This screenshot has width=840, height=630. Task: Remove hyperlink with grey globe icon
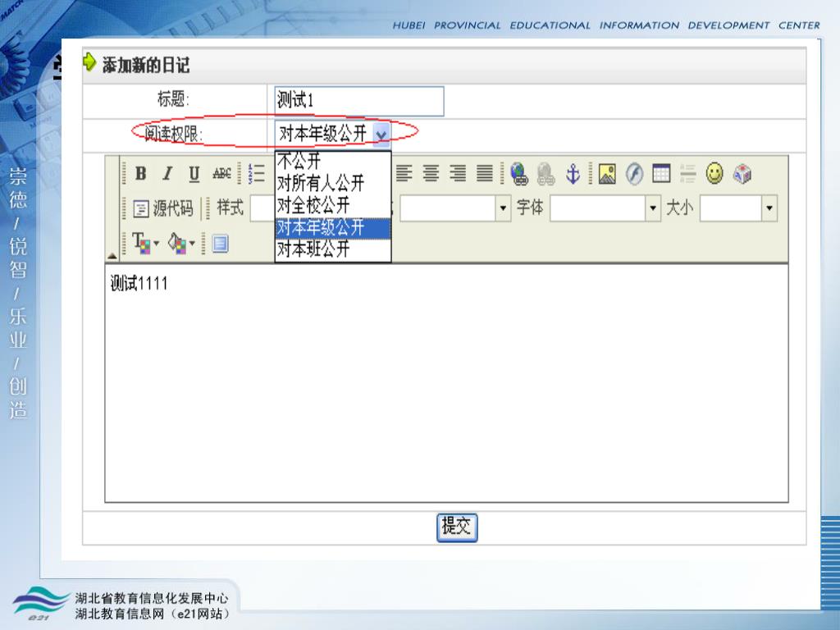pos(546,174)
